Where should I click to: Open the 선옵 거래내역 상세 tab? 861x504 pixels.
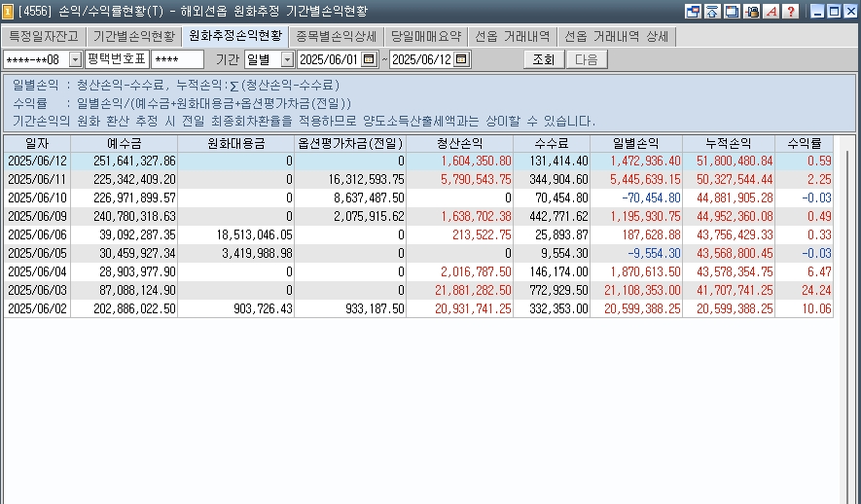click(616, 37)
